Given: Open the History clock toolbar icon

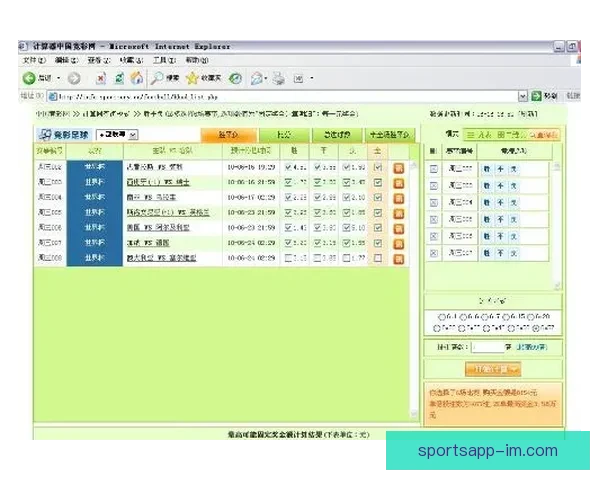Looking at the screenshot, I should point(235,78).
